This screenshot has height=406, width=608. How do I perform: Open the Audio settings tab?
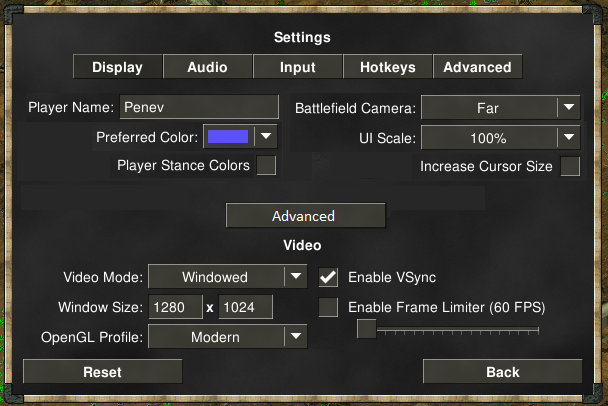[x=207, y=67]
